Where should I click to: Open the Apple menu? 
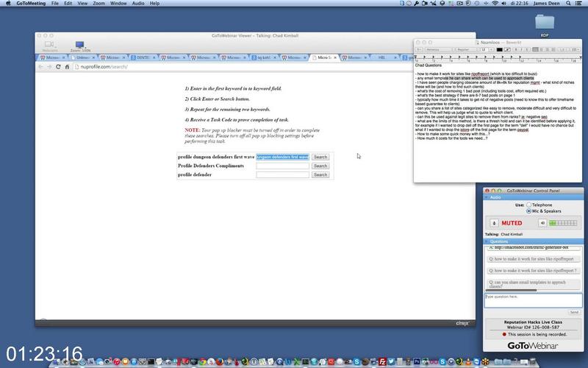pos(8,3)
